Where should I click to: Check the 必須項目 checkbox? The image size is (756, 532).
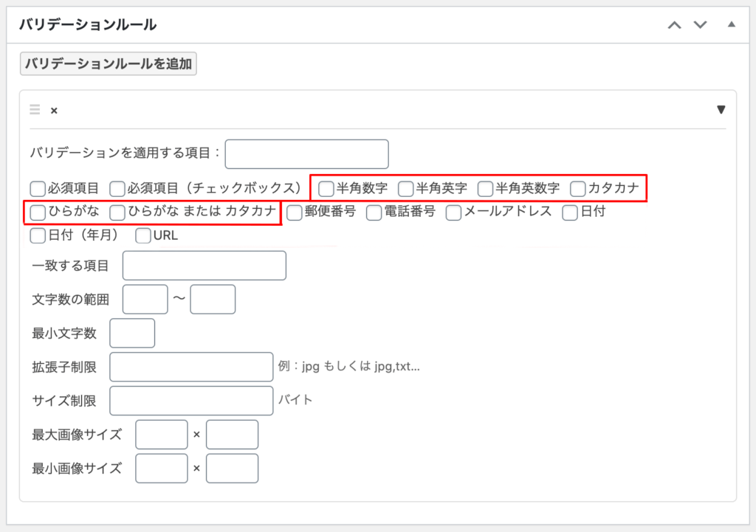38,188
